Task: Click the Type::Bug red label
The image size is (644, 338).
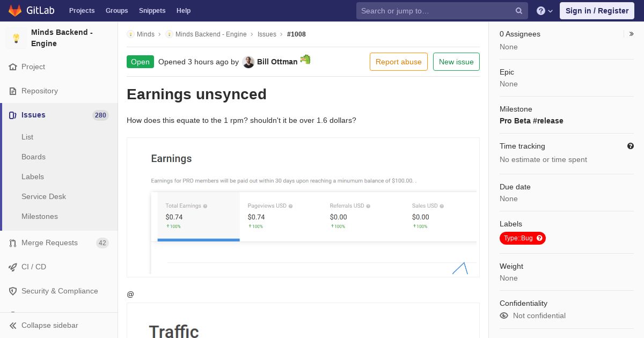Action: tap(523, 238)
